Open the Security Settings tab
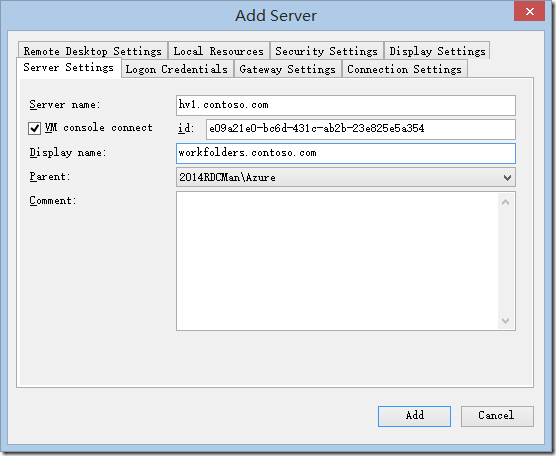 327,51
